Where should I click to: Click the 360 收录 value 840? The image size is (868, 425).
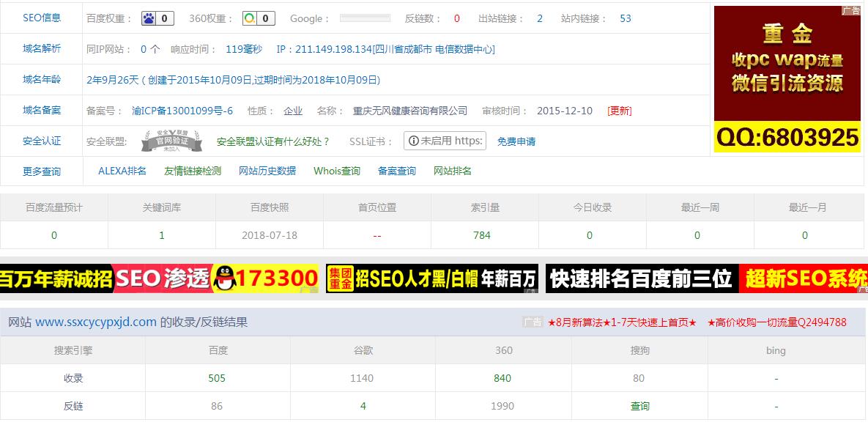(x=502, y=378)
